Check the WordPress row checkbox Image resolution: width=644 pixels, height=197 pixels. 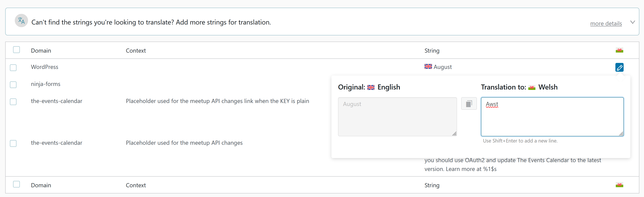coord(13,68)
